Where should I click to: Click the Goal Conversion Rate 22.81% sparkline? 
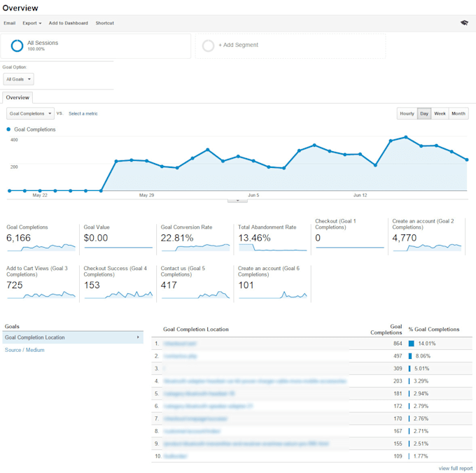coord(195,247)
